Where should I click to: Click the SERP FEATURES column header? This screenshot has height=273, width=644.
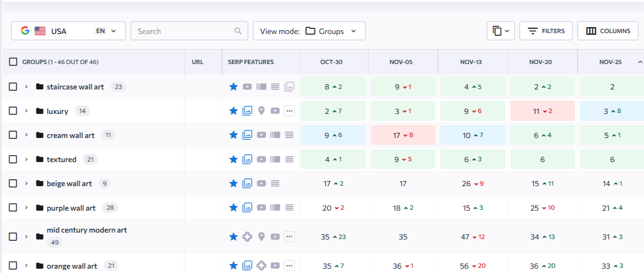251,62
